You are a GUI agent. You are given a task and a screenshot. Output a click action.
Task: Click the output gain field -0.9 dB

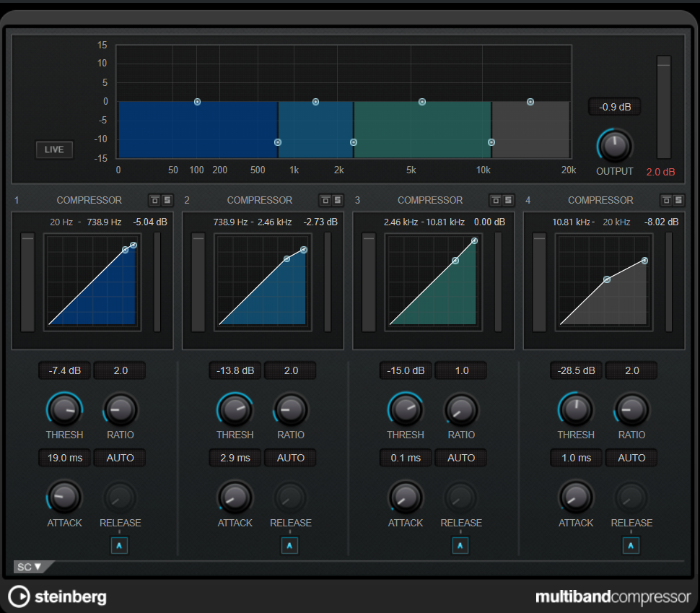pos(614,107)
